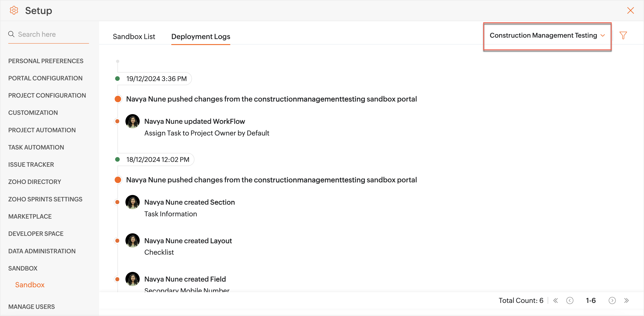Click the 18/12/2024 12:02 PM timestamp marker

158,160
